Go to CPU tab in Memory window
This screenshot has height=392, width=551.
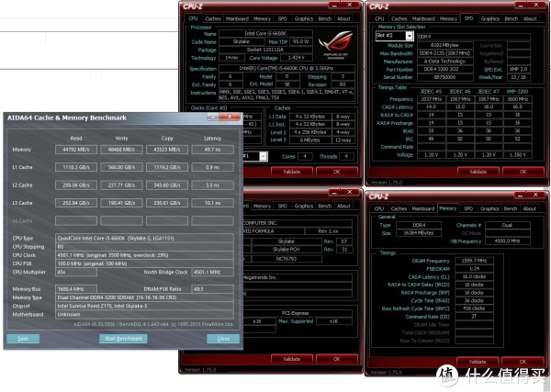[379, 208]
